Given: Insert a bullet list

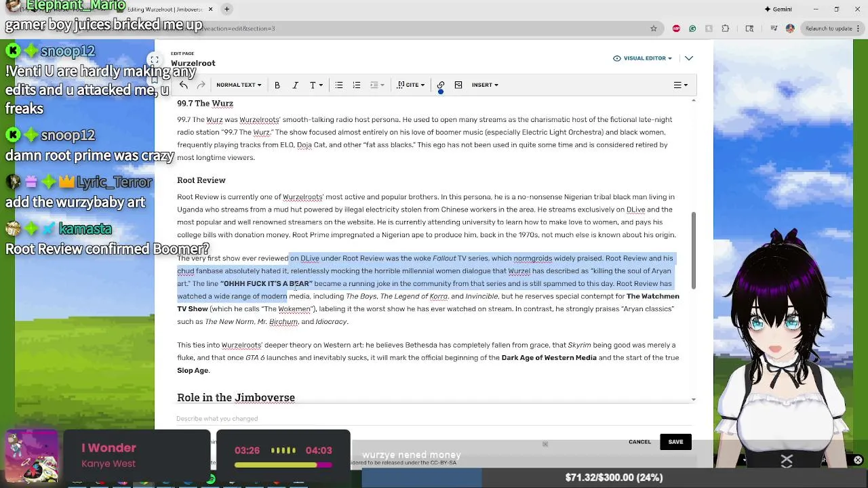Looking at the screenshot, I should click(338, 85).
